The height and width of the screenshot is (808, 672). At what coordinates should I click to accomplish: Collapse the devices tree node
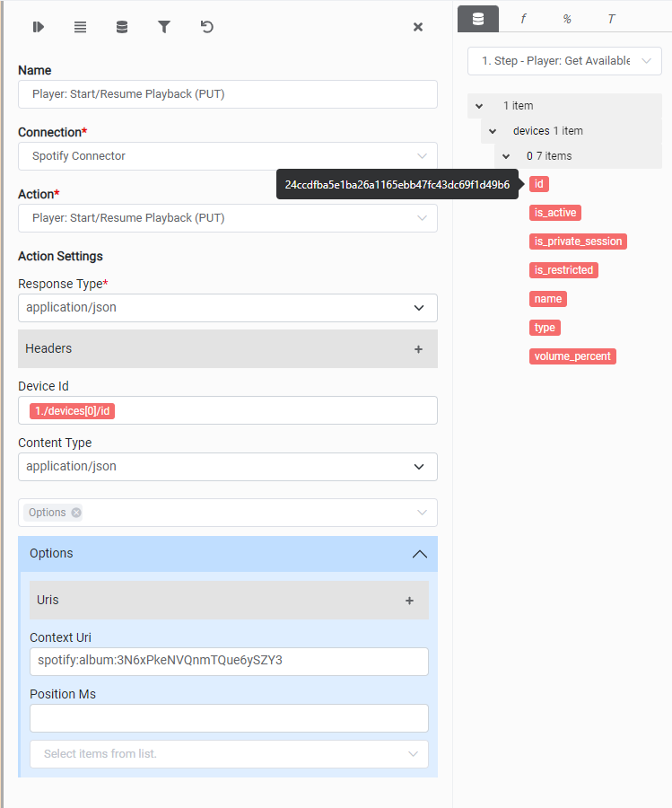coord(493,131)
